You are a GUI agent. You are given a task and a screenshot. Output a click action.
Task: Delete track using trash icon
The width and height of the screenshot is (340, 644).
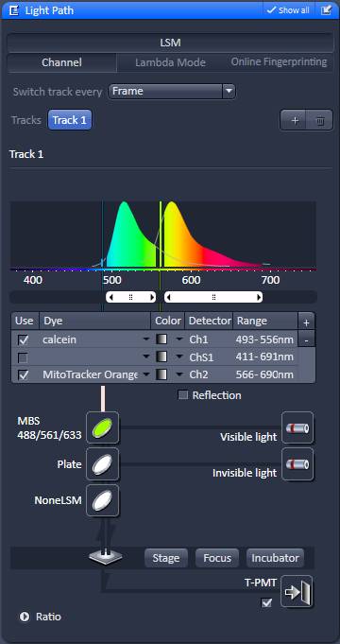tap(320, 121)
